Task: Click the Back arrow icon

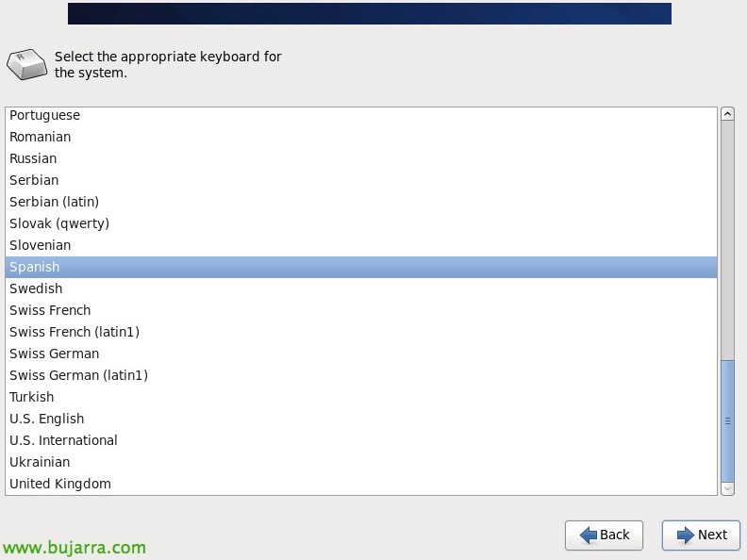Action: pyautogui.click(x=589, y=535)
